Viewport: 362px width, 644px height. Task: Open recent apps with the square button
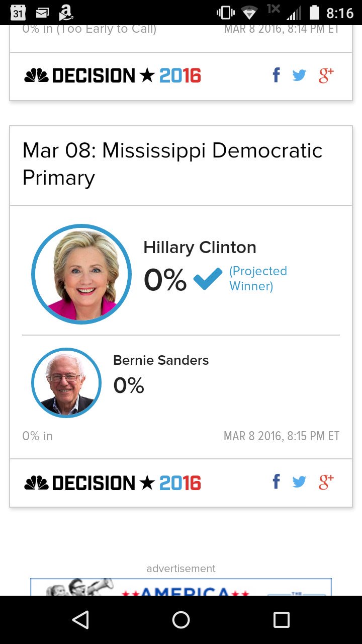[x=281, y=620]
